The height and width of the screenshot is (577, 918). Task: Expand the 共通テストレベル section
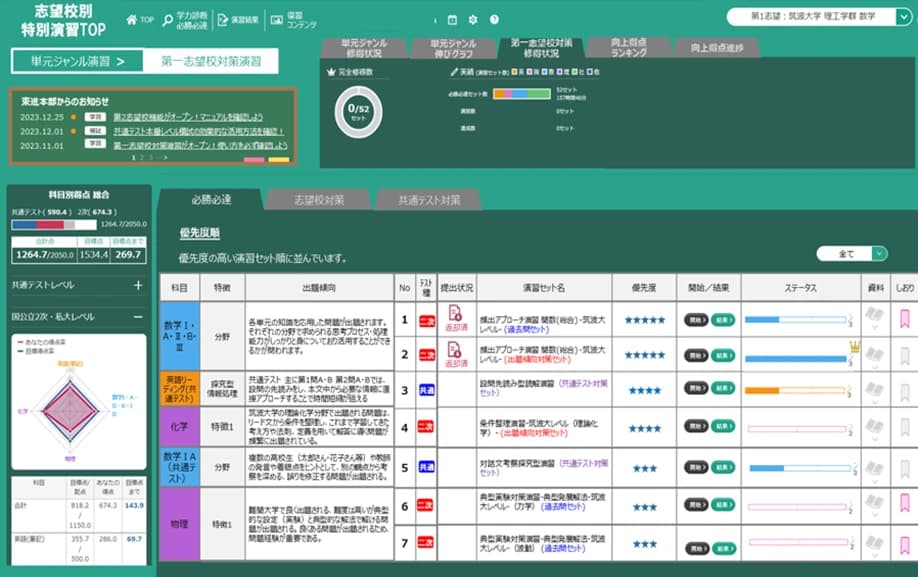(x=138, y=285)
